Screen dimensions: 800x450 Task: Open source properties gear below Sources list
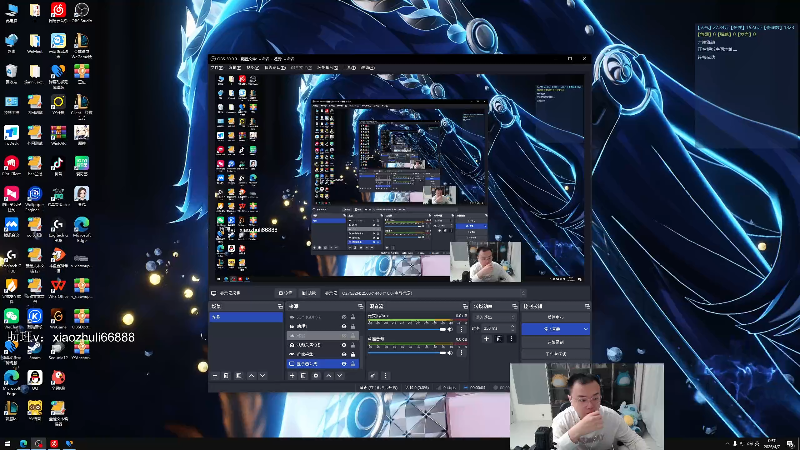pos(316,376)
